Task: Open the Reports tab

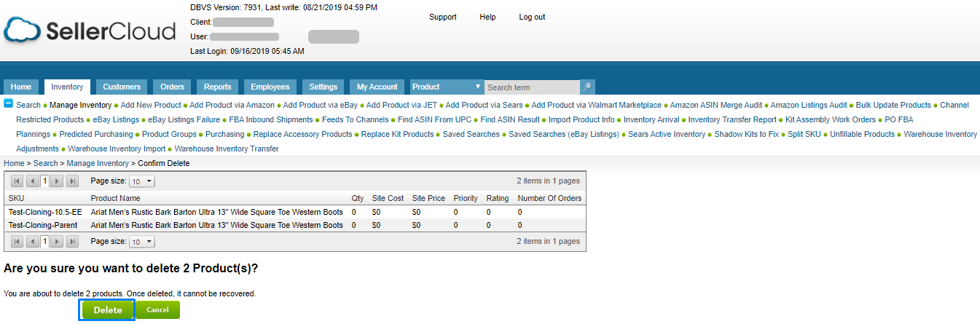Action: (x=217, y=87)
